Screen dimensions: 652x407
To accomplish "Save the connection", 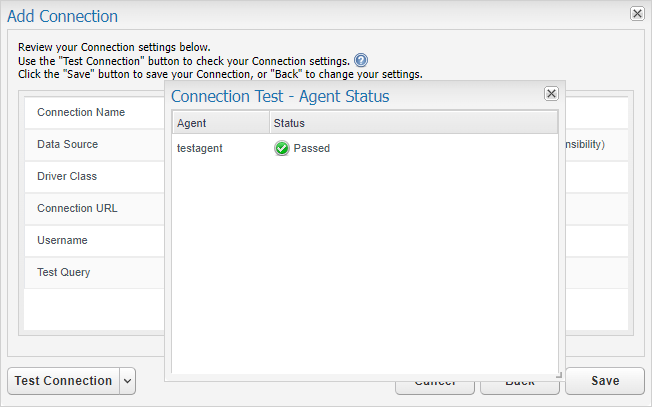I will pos(605,381).
